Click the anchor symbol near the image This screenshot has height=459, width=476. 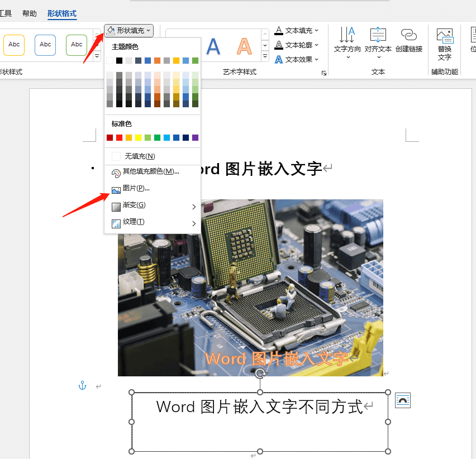pos(82,385)
